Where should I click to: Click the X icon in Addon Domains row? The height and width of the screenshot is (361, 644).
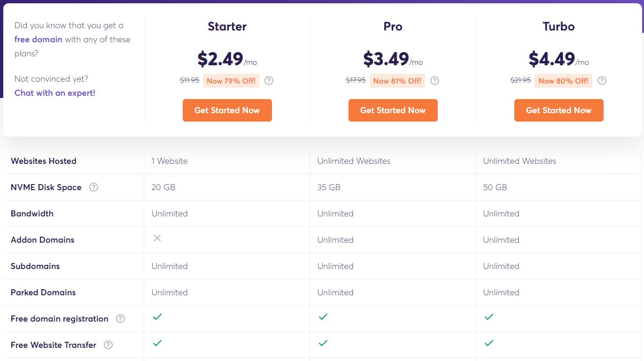[157, 238]
